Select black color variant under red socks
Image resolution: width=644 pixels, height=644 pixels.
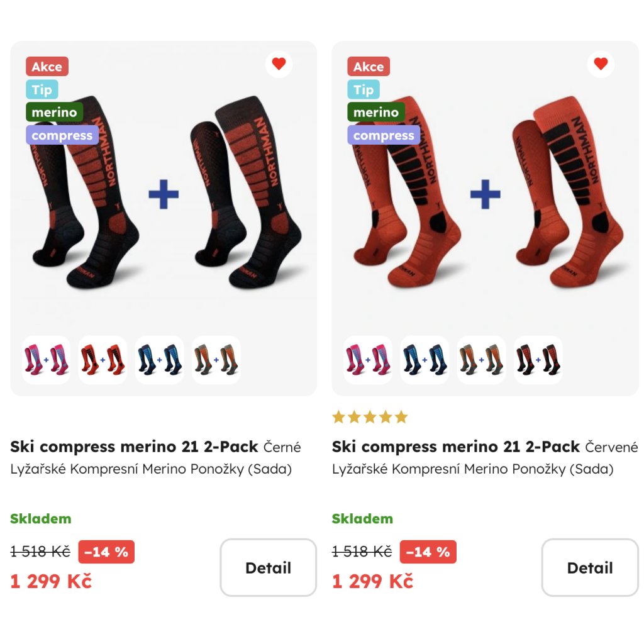coord(538,360)
